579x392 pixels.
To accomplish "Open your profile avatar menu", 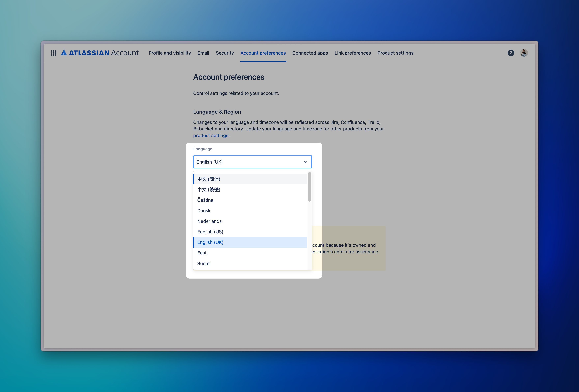I will click(x=524, y=53).
